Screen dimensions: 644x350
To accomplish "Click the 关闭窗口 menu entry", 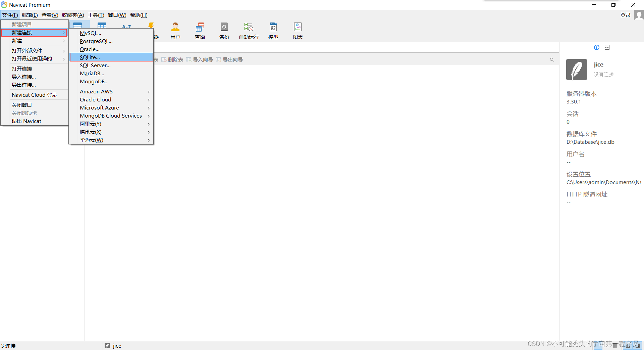I will (x=34, y=105).
